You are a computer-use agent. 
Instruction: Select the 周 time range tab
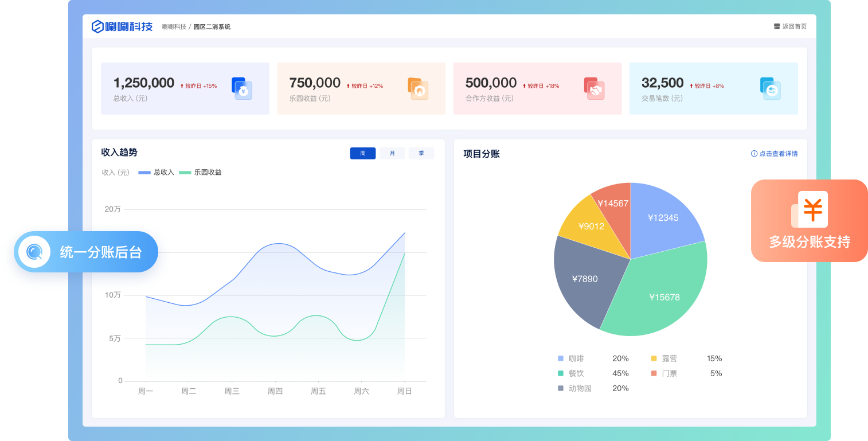click(x=363, y=153)
